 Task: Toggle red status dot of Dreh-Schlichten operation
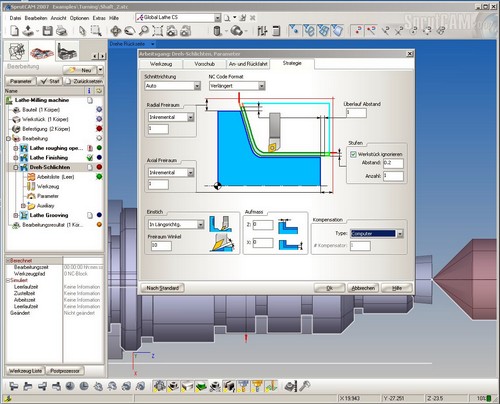[99, 167]
